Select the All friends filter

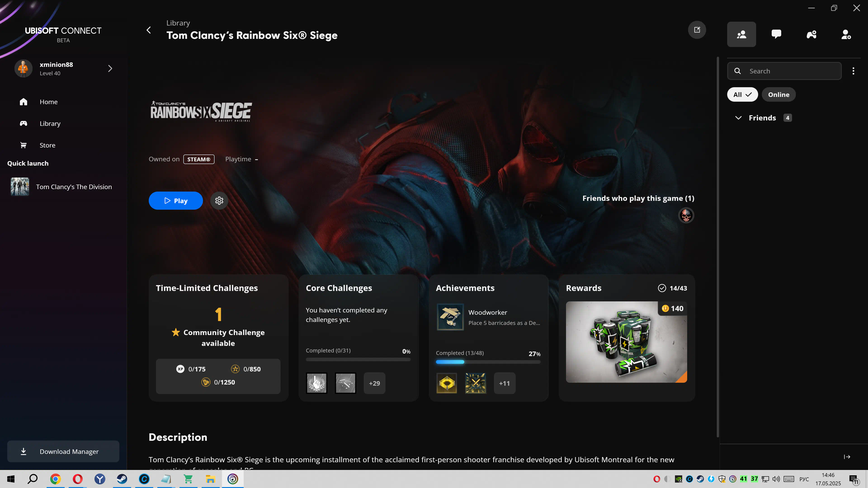coord(742,95)
